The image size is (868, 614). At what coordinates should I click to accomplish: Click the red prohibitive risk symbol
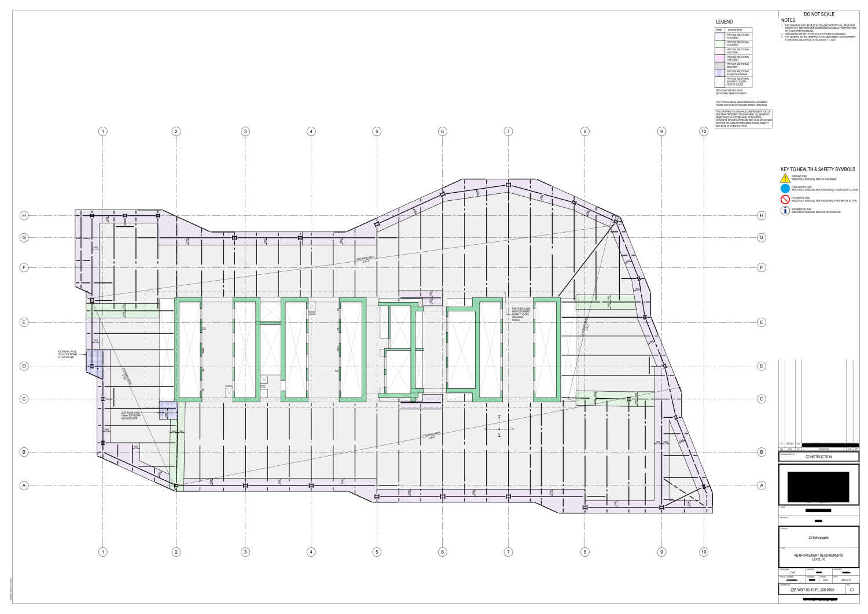[x=785, y=200]
